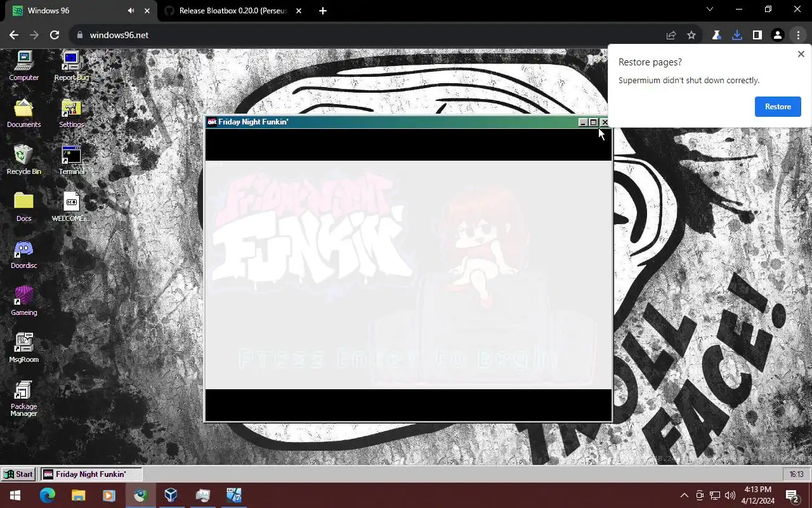Viewport: 812px width, 508px height.
Task: Minimize the Friday Night Funkin' window
Action: click(583, 122)
